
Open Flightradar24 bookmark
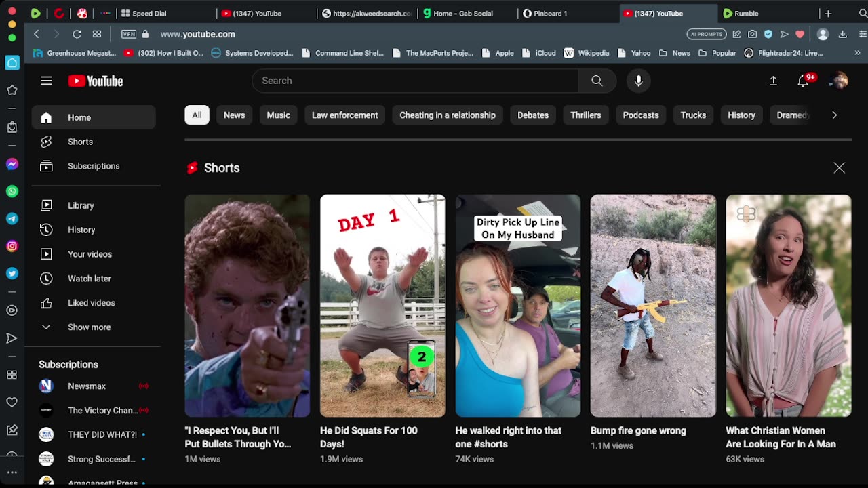pos(783,53)
